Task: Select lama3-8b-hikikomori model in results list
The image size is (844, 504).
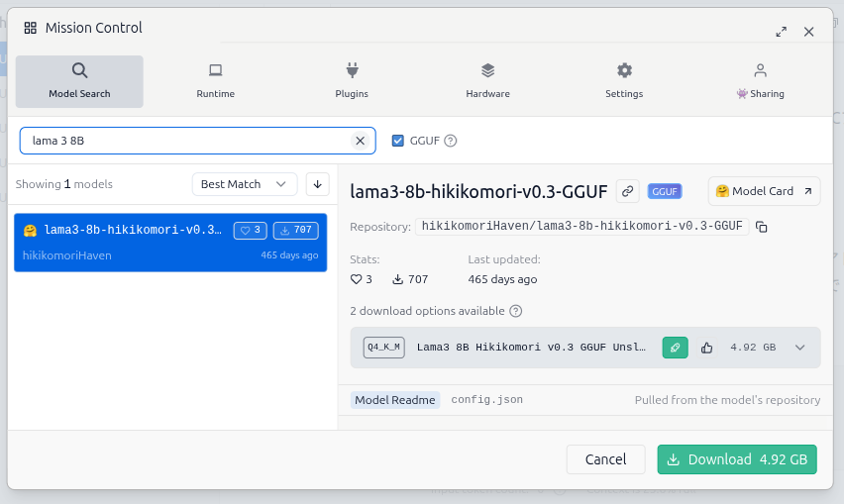Action: coord(169,243)
